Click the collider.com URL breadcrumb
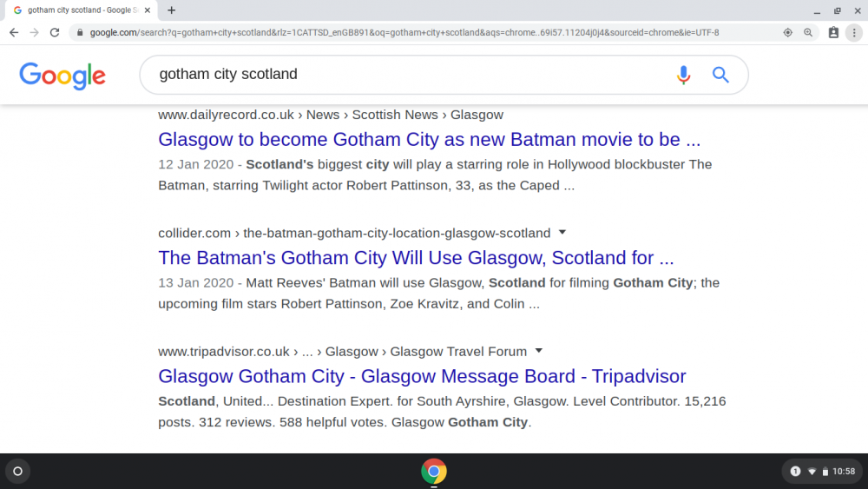Viewport: 868px width, 489px height. [x=354, y=233]
